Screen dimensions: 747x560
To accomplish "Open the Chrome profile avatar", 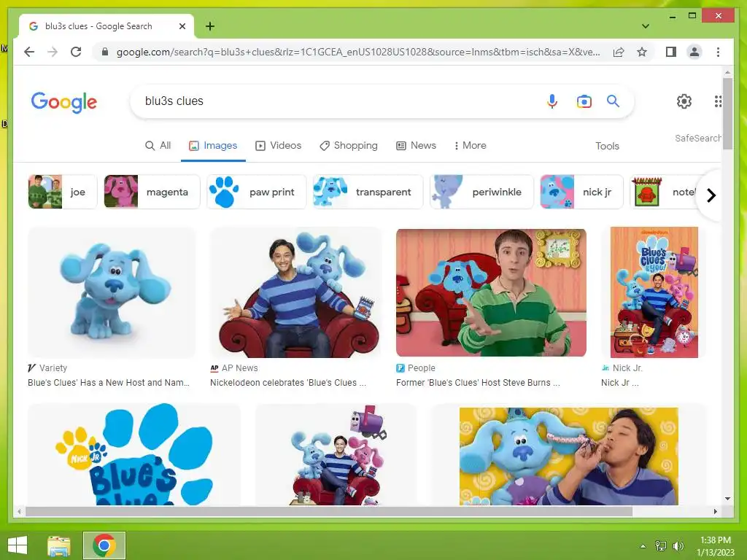I will coord(694,52).
